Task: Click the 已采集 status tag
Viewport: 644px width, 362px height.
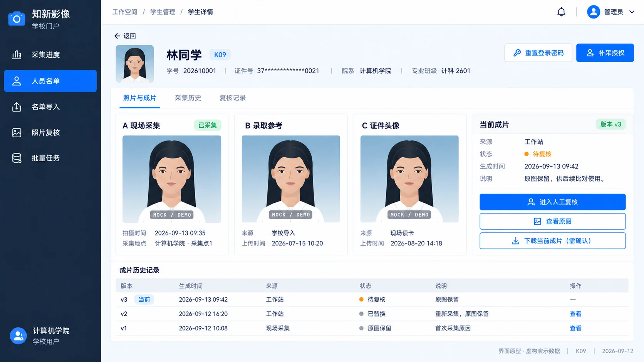Action: (207, 125)
